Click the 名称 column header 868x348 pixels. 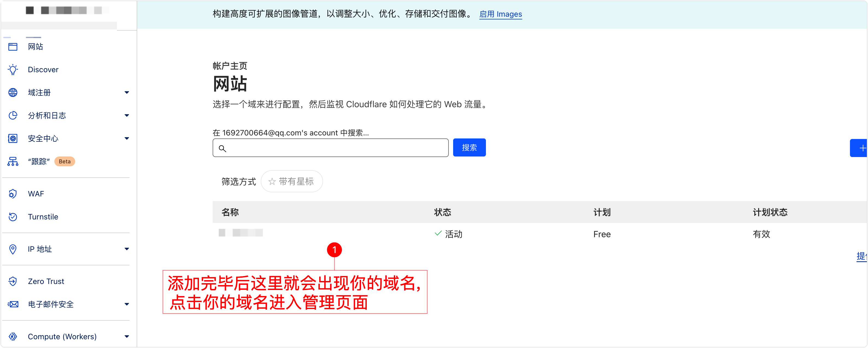230,212
